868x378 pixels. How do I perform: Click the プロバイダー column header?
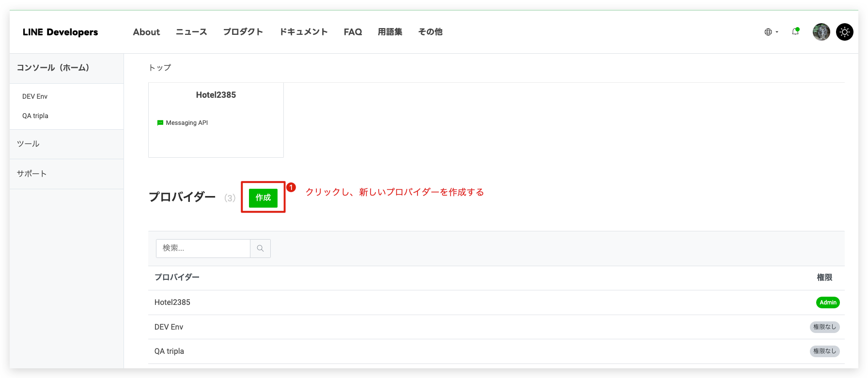177,277
